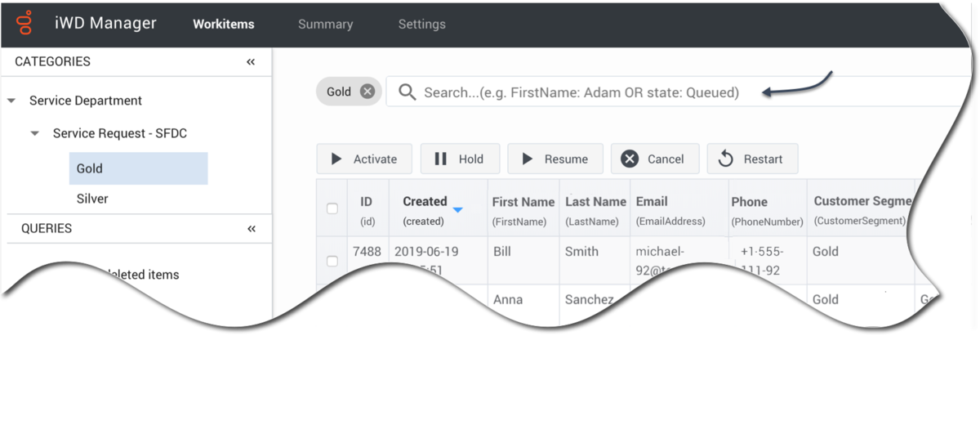
Task: Collapse the Queries panel
Action: (x=251, y=229)
